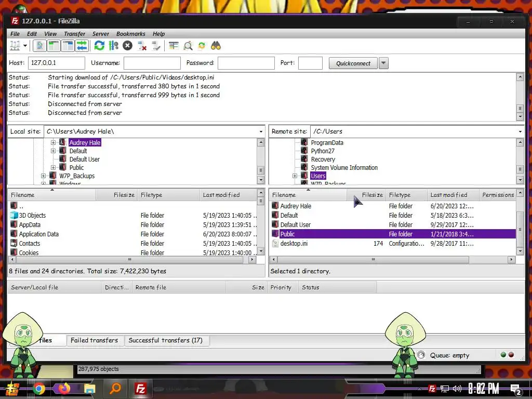
Task: Sort remote list by Permissions column
Action: point(498,195)
